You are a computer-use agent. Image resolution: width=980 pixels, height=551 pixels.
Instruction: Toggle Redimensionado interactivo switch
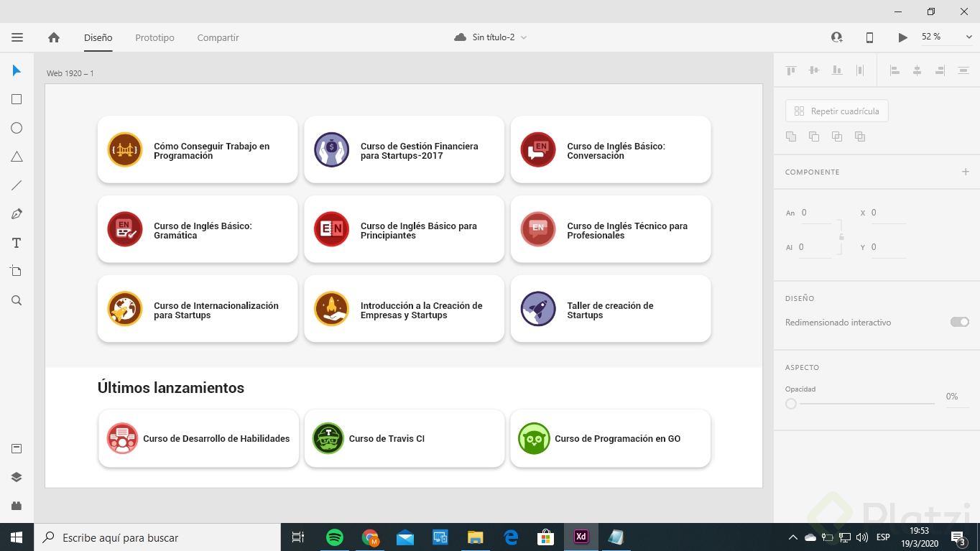coord(960,322)
